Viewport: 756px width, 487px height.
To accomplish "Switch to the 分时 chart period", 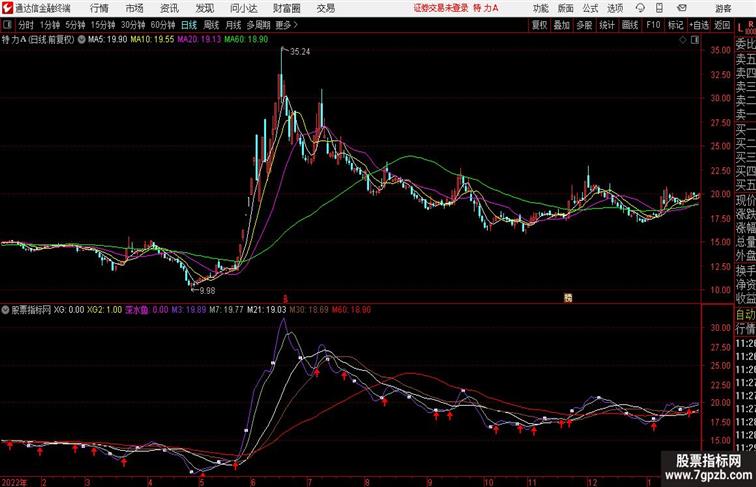I will point(26,25).
